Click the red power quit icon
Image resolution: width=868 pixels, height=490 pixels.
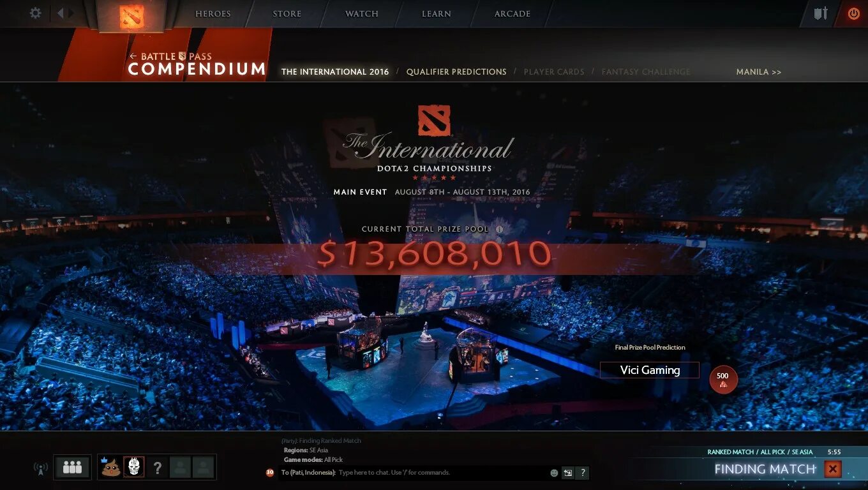tap(853, 13)
